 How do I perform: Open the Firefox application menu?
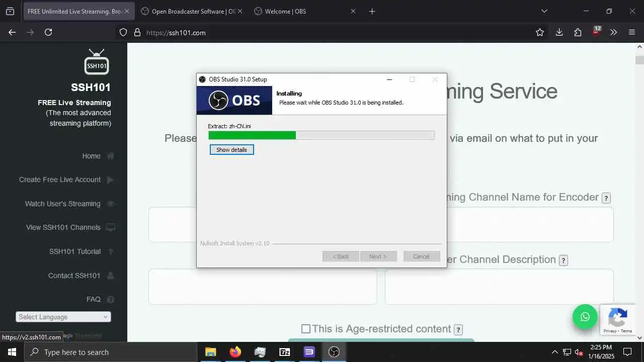[x=632, y=32]
